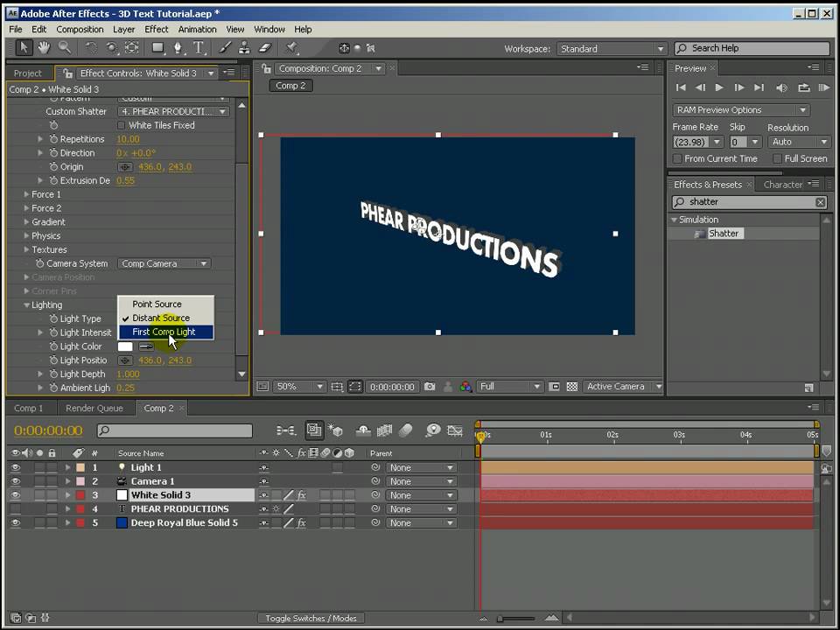The height and width of the screenshot is (630, 840).
Task: Collapse the Lighting property group
Action: 26,304
